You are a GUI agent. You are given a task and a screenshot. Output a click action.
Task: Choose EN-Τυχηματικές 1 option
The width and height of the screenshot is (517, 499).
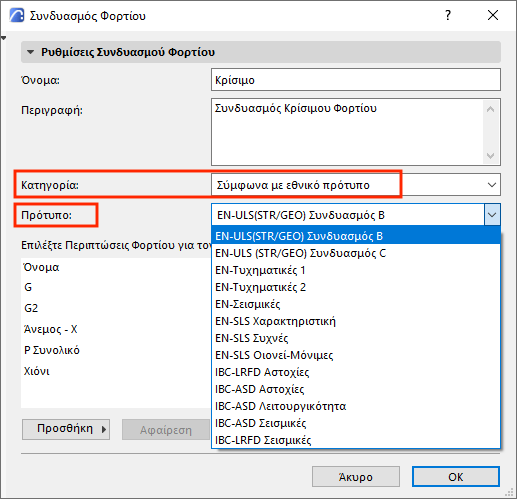[356, 270]
